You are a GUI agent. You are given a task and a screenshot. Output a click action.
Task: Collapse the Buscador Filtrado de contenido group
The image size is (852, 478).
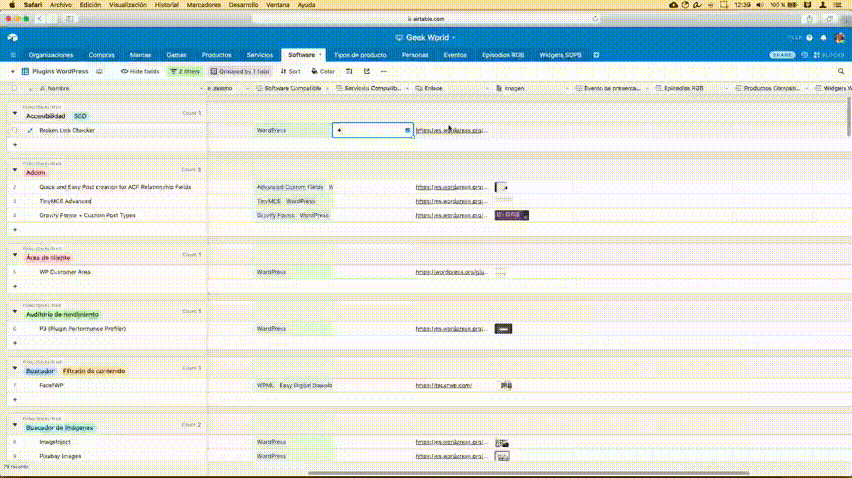15,368
